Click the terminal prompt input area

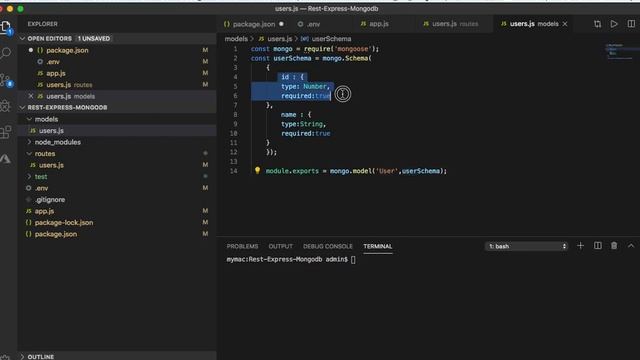click(x=353, y=260)
